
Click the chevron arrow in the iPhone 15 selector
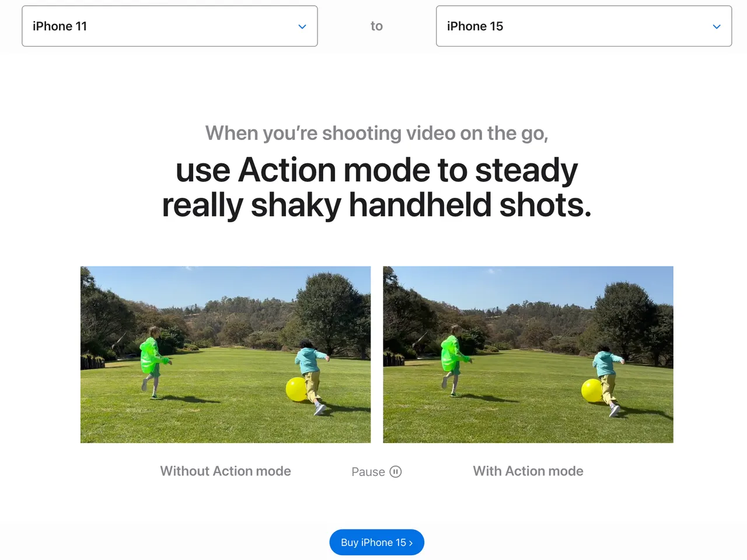click(717, 27)
